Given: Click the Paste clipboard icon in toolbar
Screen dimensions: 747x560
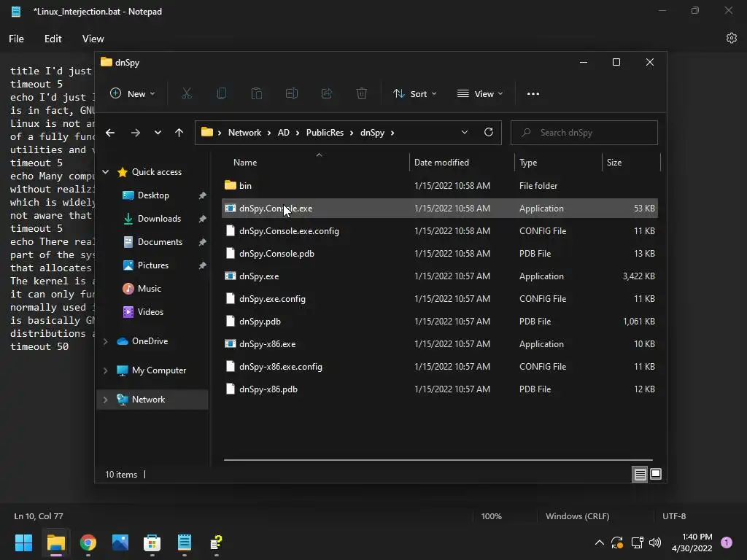Looking at the screenshot, I should coord(256,94).
